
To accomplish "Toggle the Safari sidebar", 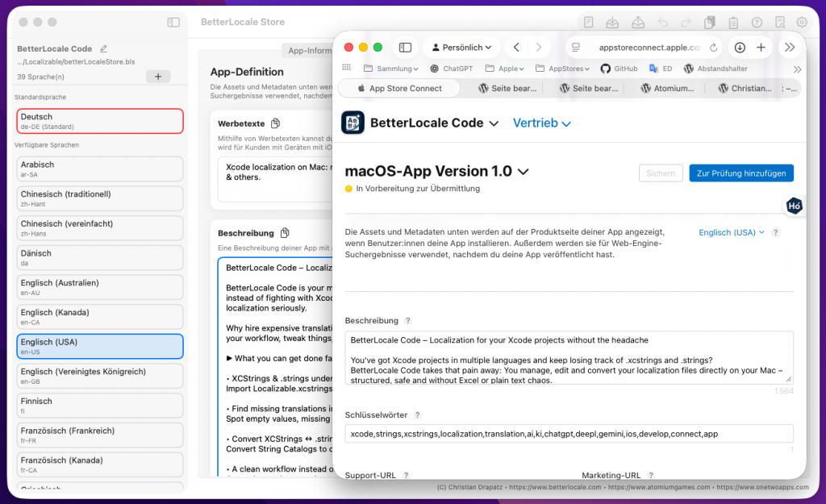I will click(x=405, y=48).
